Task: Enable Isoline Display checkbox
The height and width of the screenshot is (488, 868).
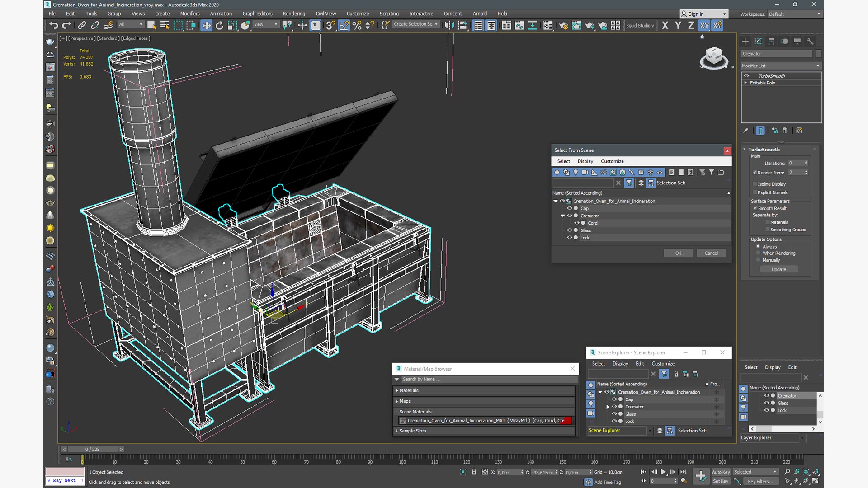Action: (x=755, y=184)
